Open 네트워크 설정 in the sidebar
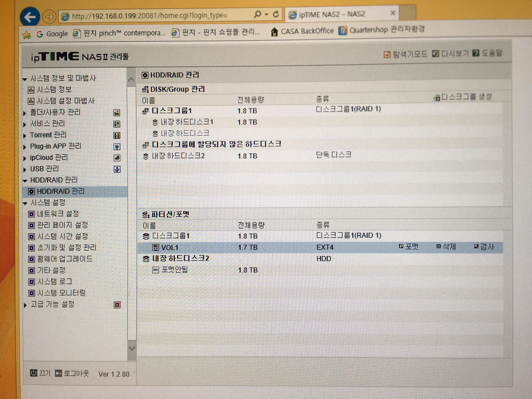 [x=54, y=214]
